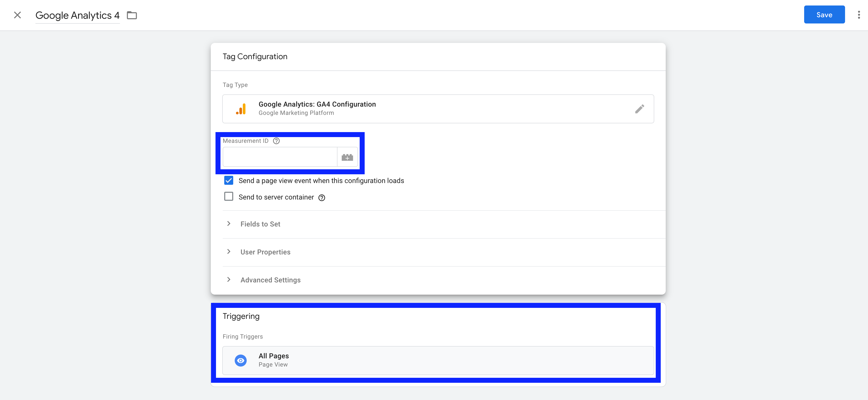This screenshot has width=868, height=400.
Task: Click the Tag Configuration heading
Action: pyautogui.click(x=255, y=57)
